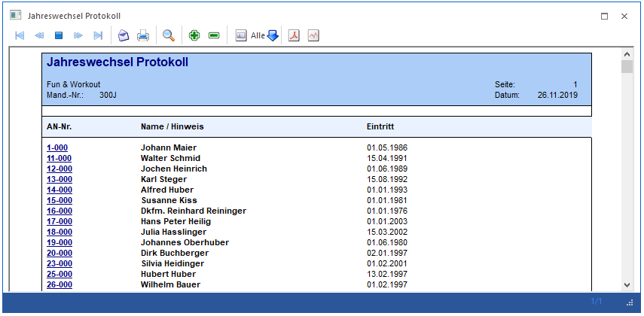
Task: Go to next page arrow
Action: [x=78, y=35]
